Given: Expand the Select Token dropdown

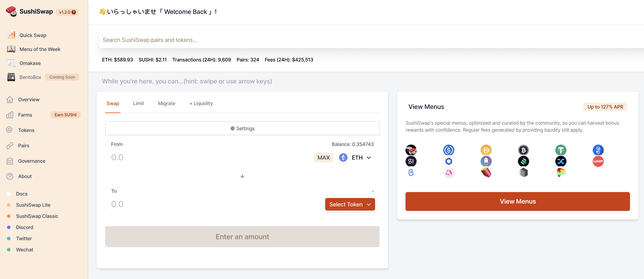Looking at the screenshot, I should (x=350, y=204).
